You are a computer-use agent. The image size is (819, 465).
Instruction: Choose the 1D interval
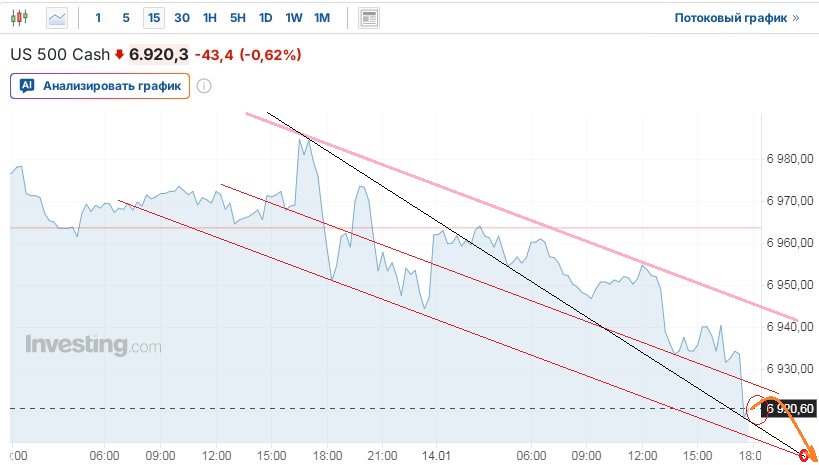(x=265, y=18)
